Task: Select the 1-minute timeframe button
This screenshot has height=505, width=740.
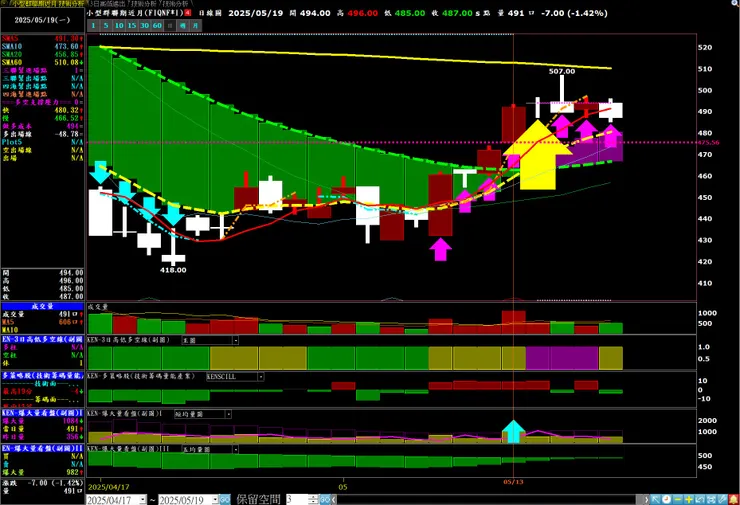Action: pyautogui.click(x=93, y=25)
